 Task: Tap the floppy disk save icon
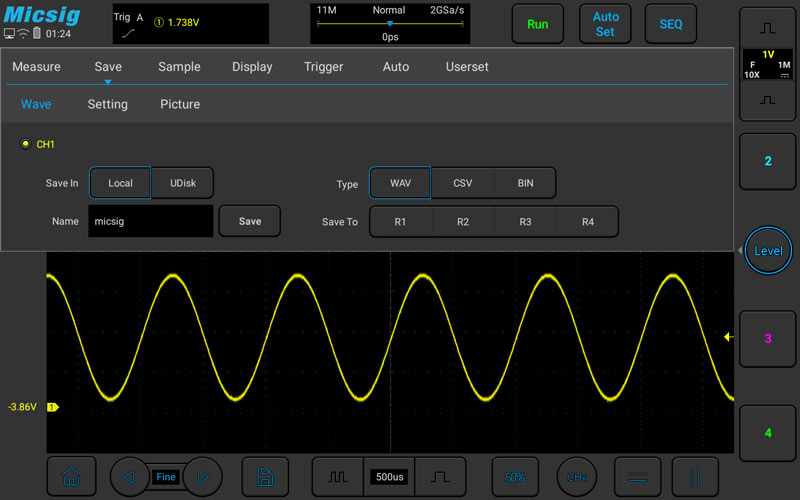click(265, 477)
